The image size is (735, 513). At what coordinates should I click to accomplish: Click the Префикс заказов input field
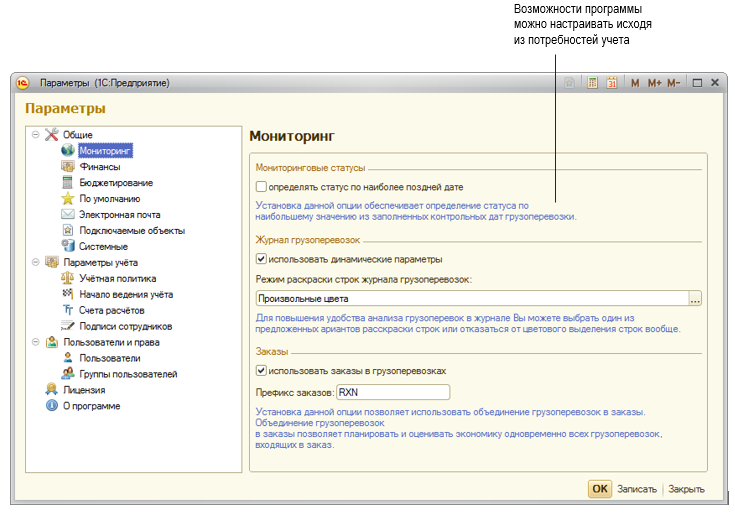(x=393, y=392)
